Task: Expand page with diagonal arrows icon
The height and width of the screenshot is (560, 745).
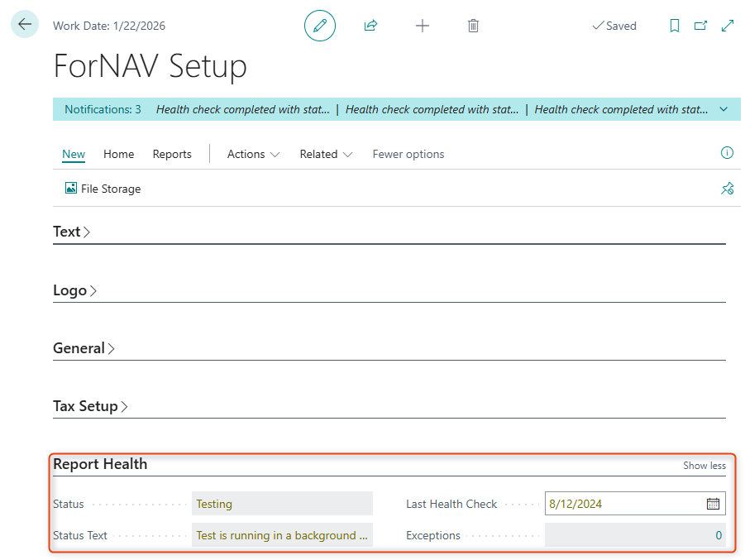Action: [x=728, y=26]
